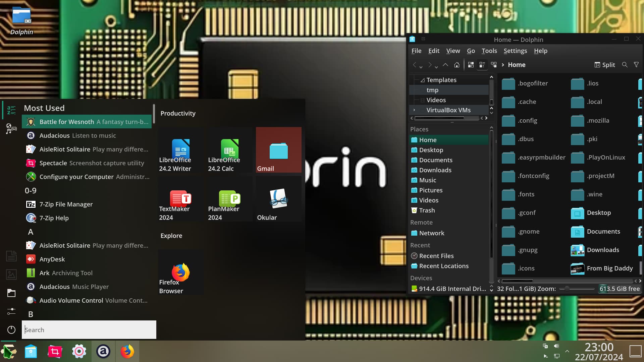Select all-applications category in menu sidebar
644x362 pixels.
(x=11, y=110)
